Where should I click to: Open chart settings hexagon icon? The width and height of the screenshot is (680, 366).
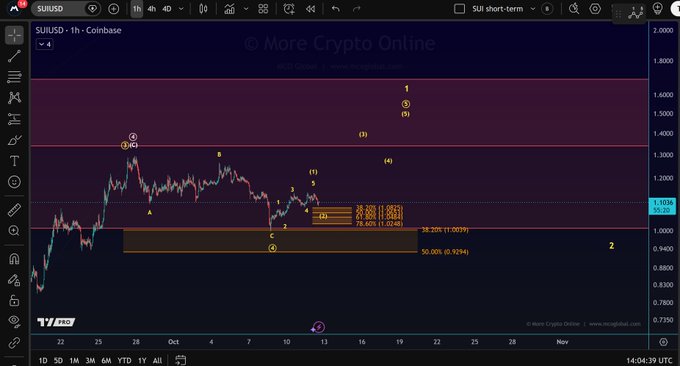(x=595, y=9)
